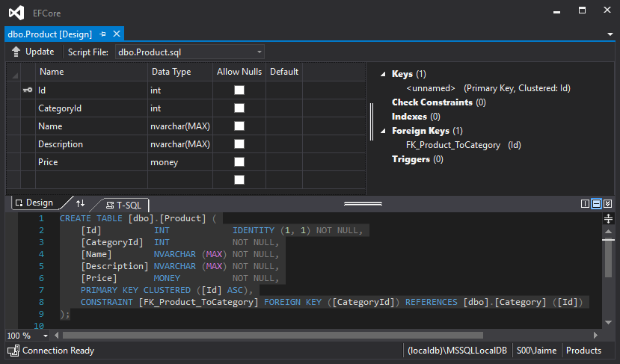620x364 pixels.
Task: Collapse the Foreign Keys section
Action: coord(384,131)
